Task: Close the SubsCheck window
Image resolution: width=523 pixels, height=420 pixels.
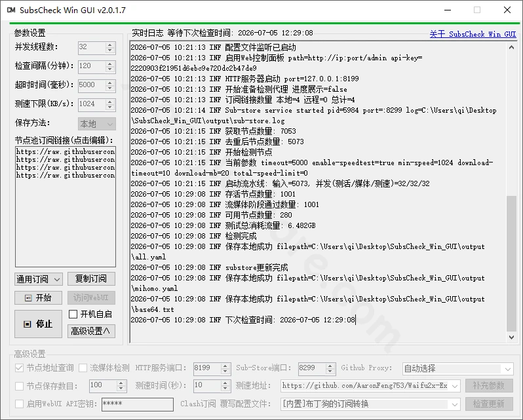Action: 507,10
